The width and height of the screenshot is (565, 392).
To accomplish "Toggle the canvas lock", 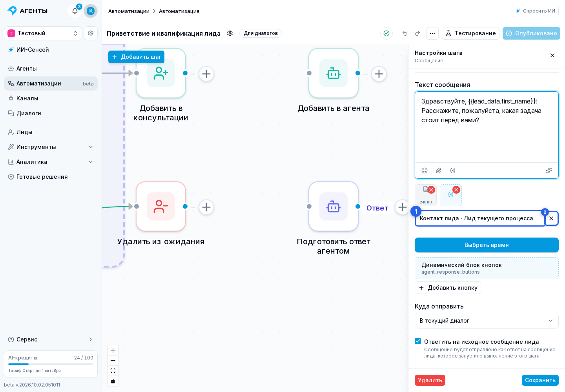I will (113, 381).
